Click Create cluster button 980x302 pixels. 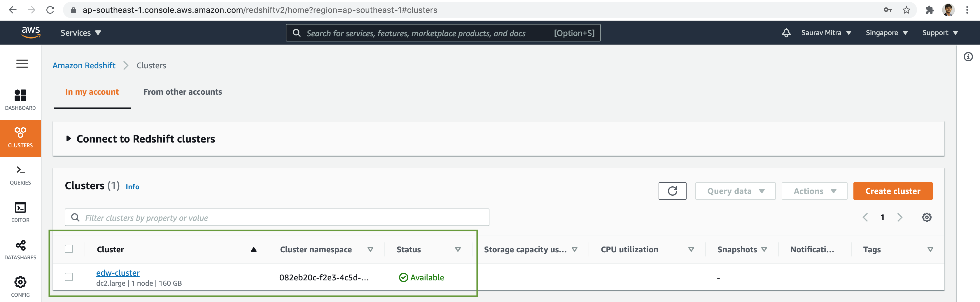coord(892,191)
